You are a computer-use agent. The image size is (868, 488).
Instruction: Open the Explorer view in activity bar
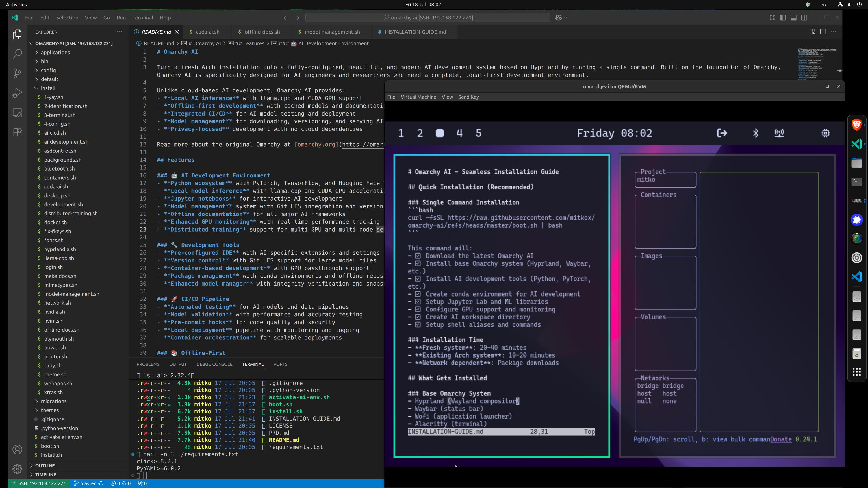17,34
